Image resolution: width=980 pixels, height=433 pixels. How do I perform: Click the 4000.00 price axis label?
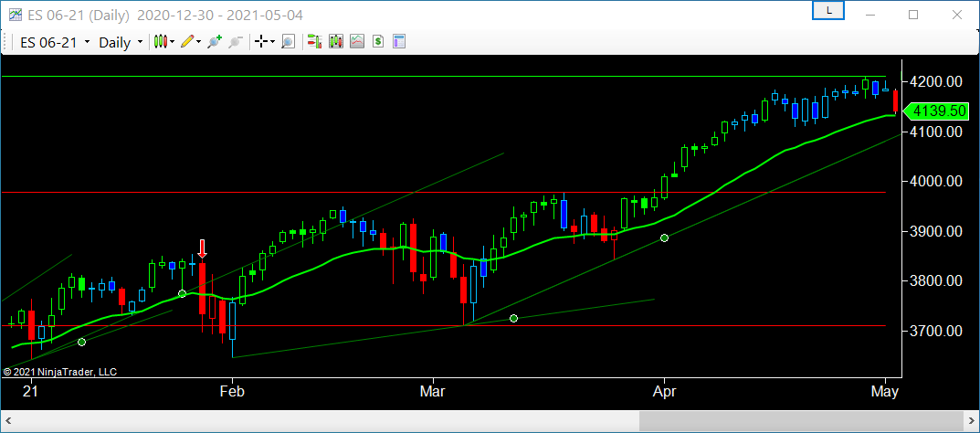tap(936, 182)
